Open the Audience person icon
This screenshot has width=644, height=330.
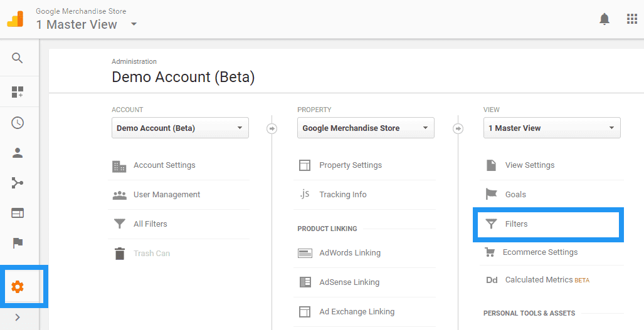point(18,153)
